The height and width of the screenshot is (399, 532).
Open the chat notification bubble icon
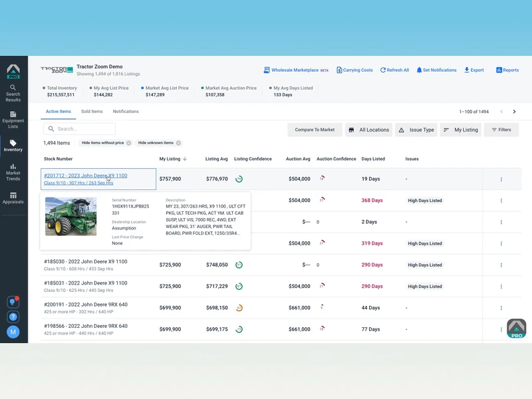13,302
